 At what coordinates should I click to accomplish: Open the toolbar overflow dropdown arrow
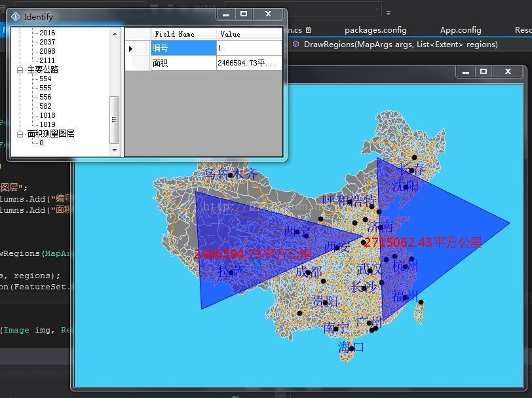pyautogui.click(x=387, y=12)
